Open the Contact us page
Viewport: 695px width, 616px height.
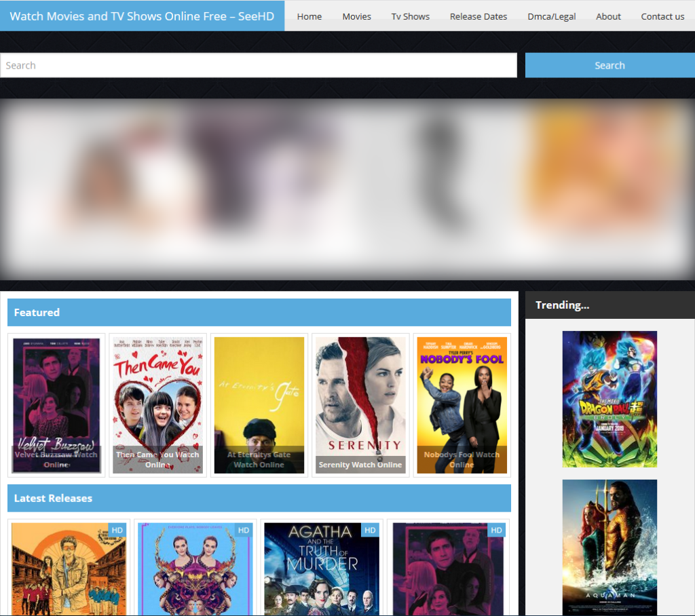pos(662,16)
